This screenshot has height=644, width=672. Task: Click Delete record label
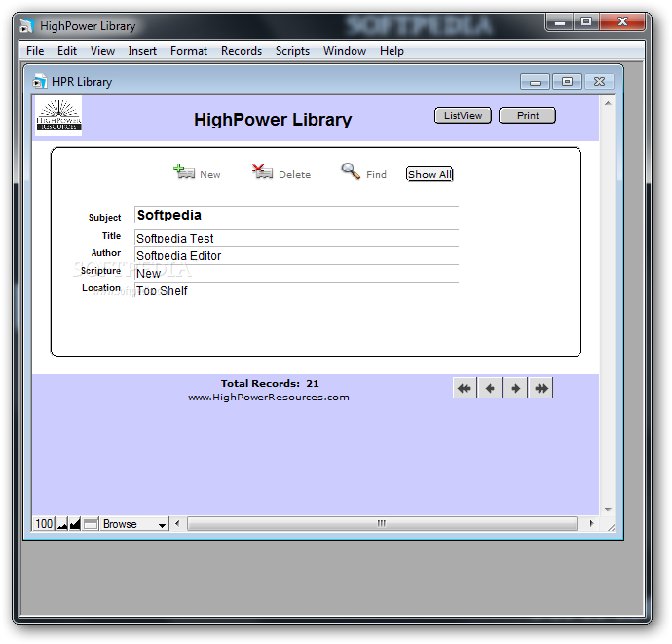click(x=294, y=175)
